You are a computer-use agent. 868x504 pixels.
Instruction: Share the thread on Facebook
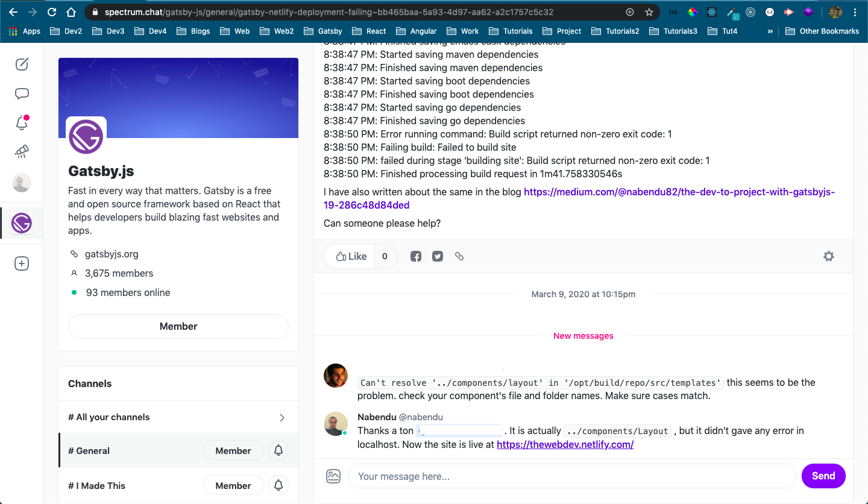pos(416,256)
